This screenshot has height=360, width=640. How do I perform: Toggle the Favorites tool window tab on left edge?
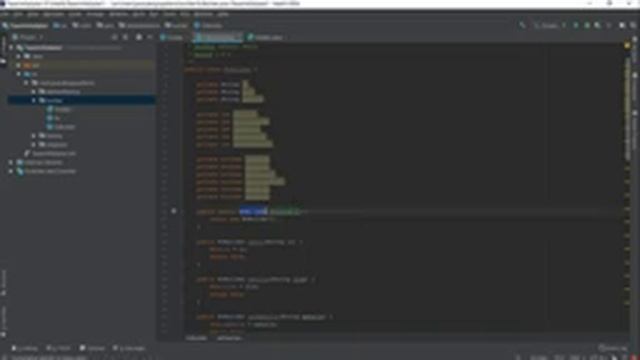[x=3, y=321]
